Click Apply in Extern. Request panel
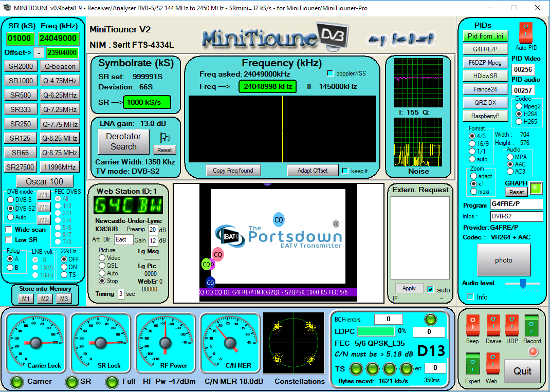The image size is (550, 392). (409, 288)
